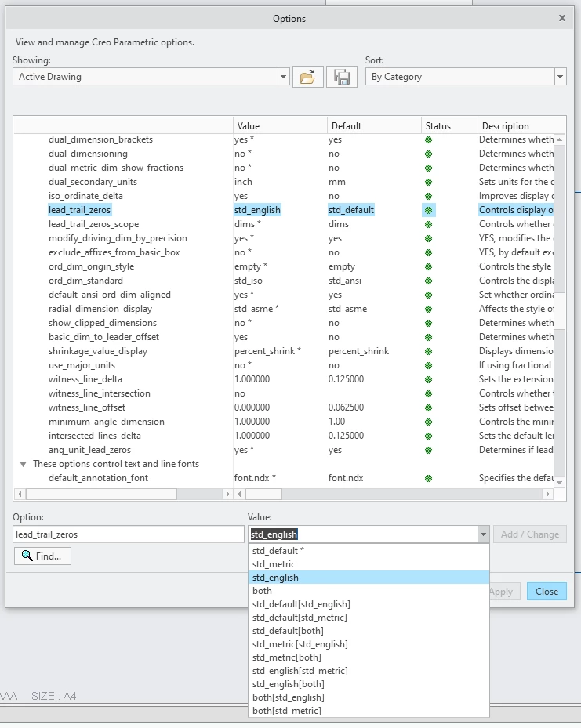Select the dual_secondary_units row
581x728 pixels.
tap(283, 182)
